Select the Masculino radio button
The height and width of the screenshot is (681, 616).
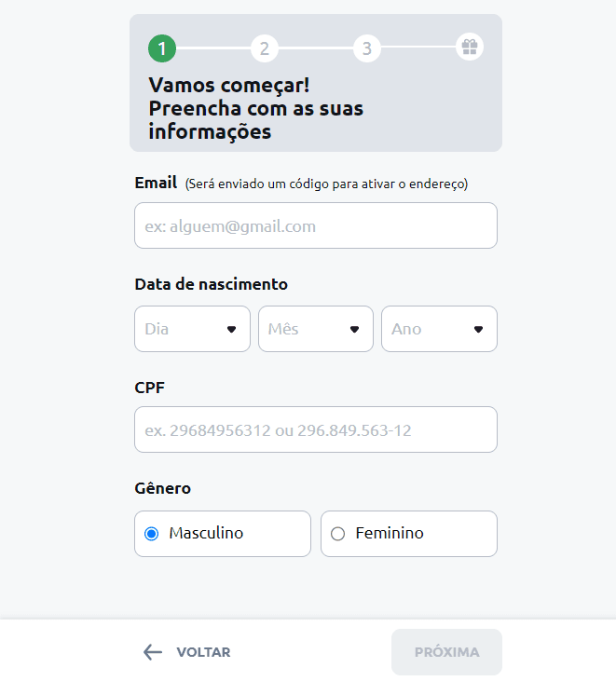152,533
